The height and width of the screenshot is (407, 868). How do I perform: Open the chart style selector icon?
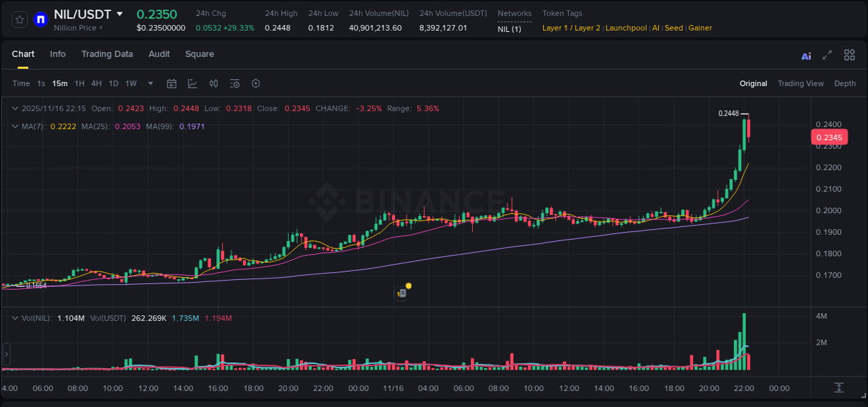[191, 83]
